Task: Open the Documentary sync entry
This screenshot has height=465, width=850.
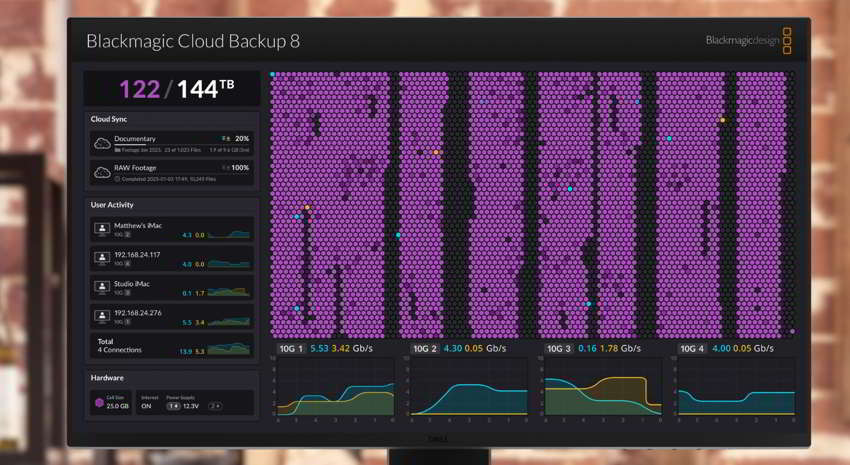Action: (172, 144)
